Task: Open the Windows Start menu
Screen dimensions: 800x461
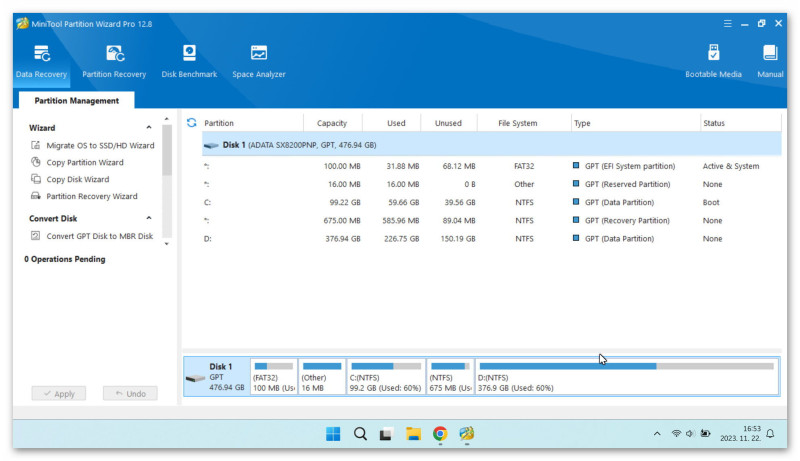Action: tap(333, 434)
